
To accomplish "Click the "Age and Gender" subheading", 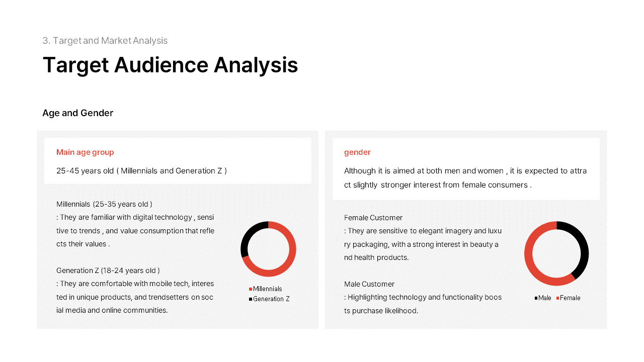I will 78,113.
